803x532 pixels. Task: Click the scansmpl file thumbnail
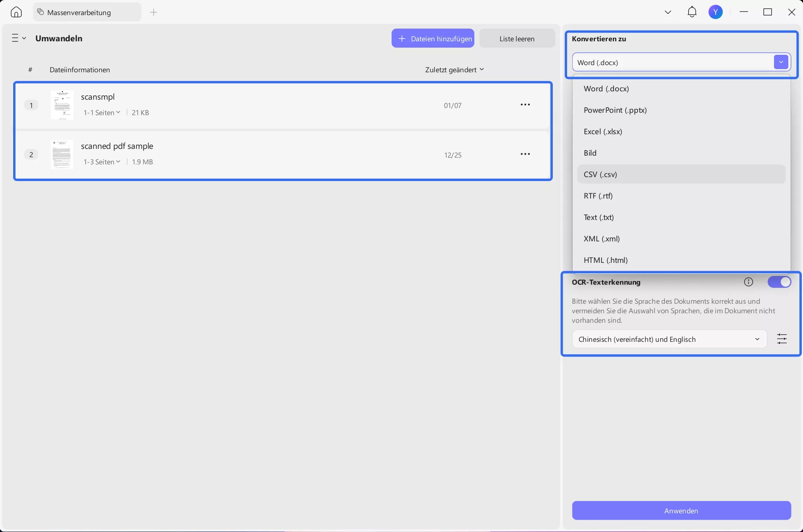tap(62, 105)
